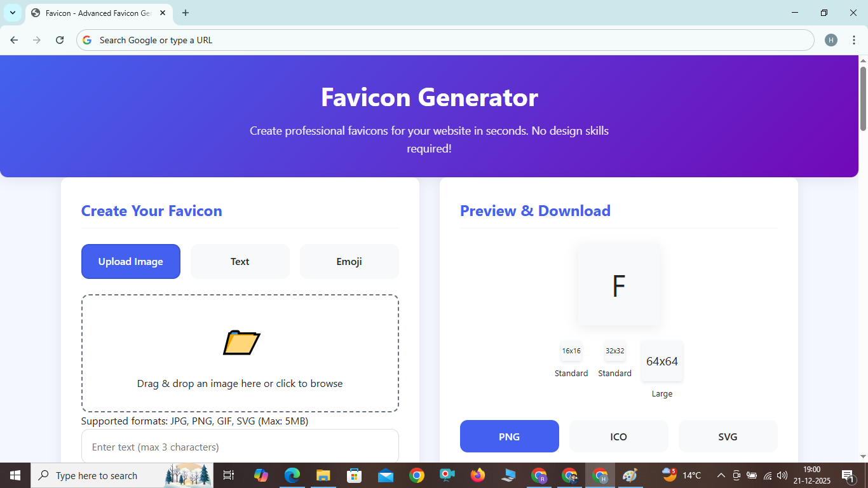Open the Chrome three-dot menu

[x=855, y=39]
